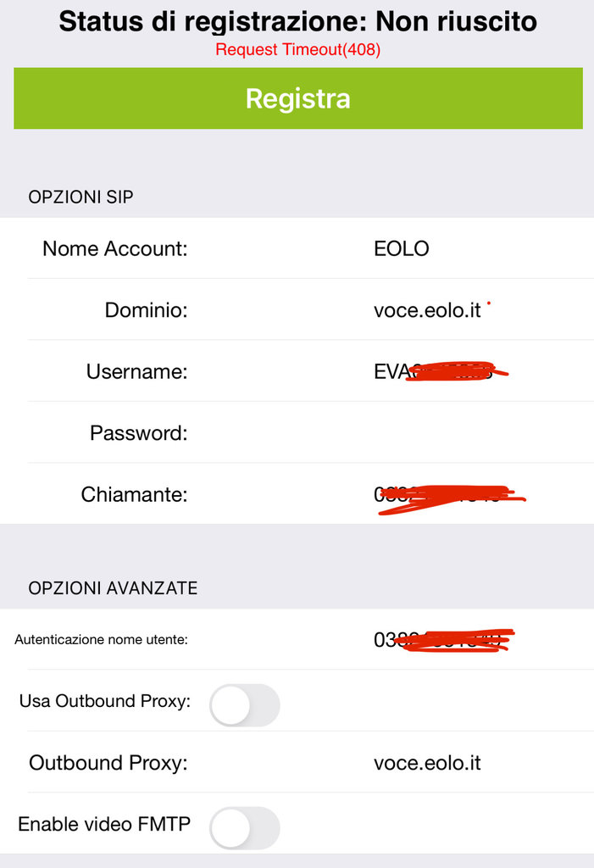Tap the OPZIONI SIP section header

(x=81, y=197)
